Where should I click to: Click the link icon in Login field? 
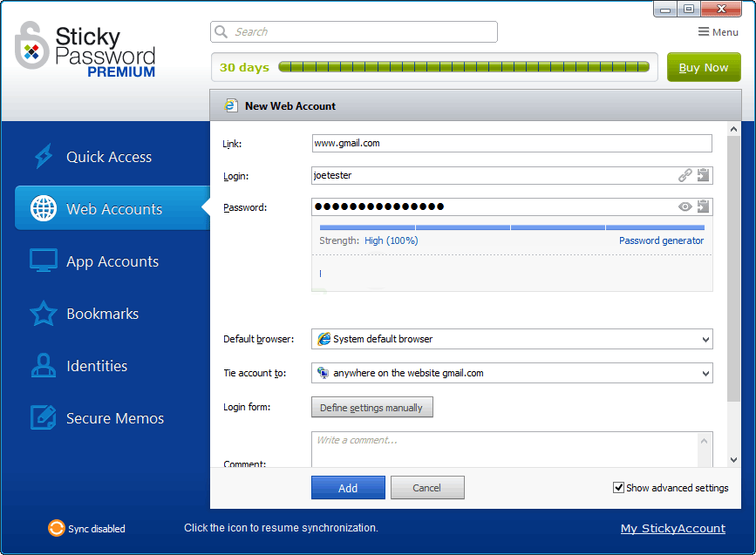685,175
